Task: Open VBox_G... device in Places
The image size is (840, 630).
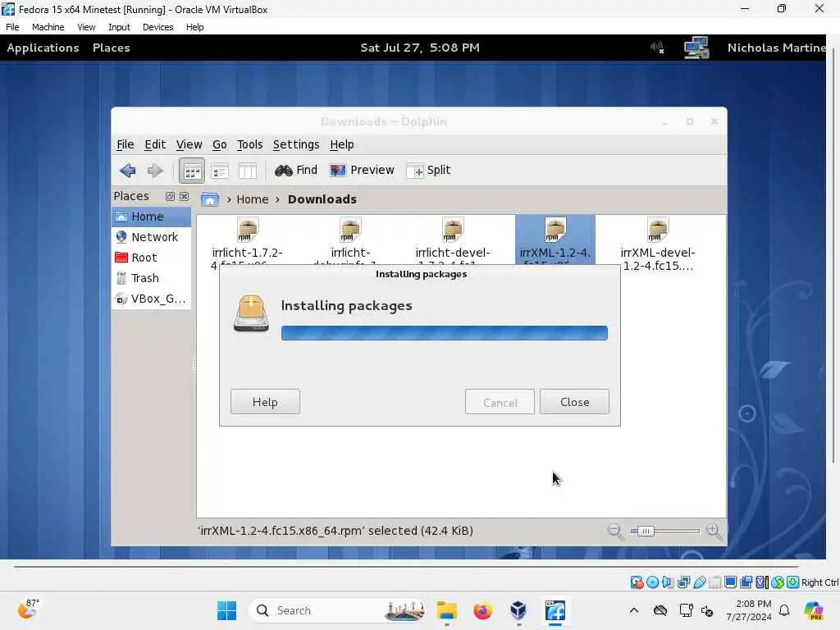Action: (x=151, y=299)
